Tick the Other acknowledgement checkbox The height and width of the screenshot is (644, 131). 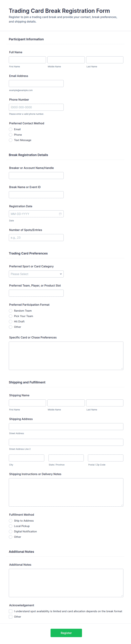tap(11, 617)
